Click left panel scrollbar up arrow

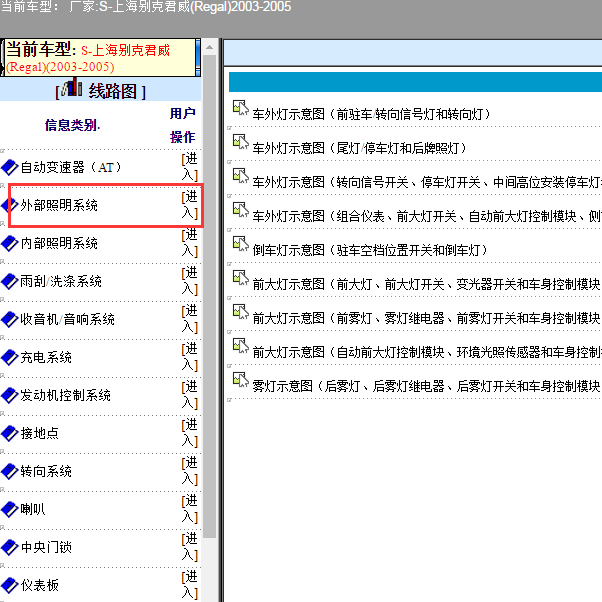click(x=209, y=47)
